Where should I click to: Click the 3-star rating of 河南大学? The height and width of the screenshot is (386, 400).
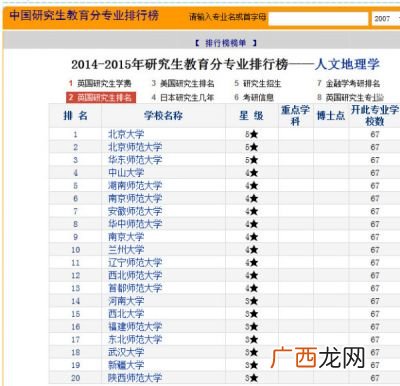click(x=252, y=301)
